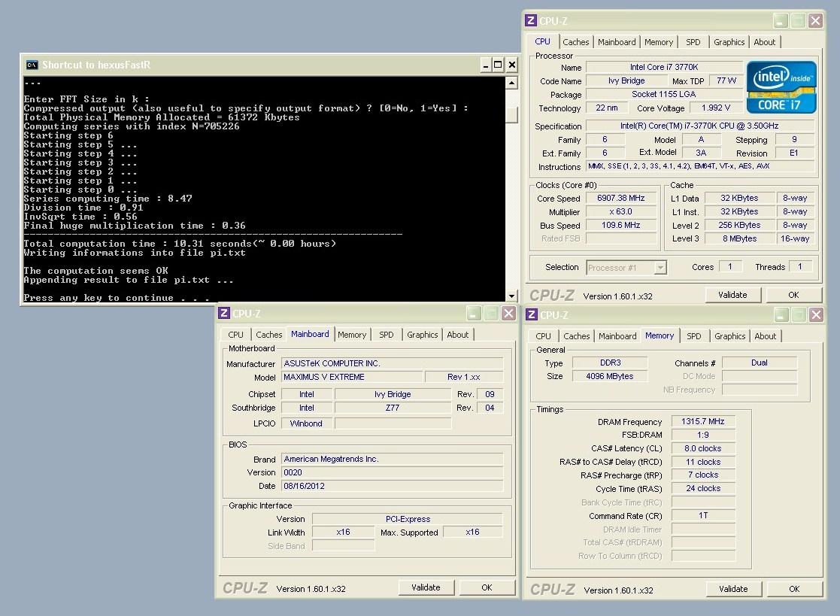Image resolution: width=840 pixels, height=616 pixels.
Task: Click the CAS# Latency value 8.0 clocks
Action: [x=703, y=448]
